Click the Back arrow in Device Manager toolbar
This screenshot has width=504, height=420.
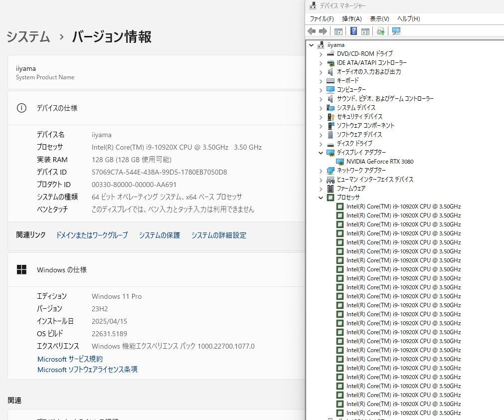tap(312, 31)
